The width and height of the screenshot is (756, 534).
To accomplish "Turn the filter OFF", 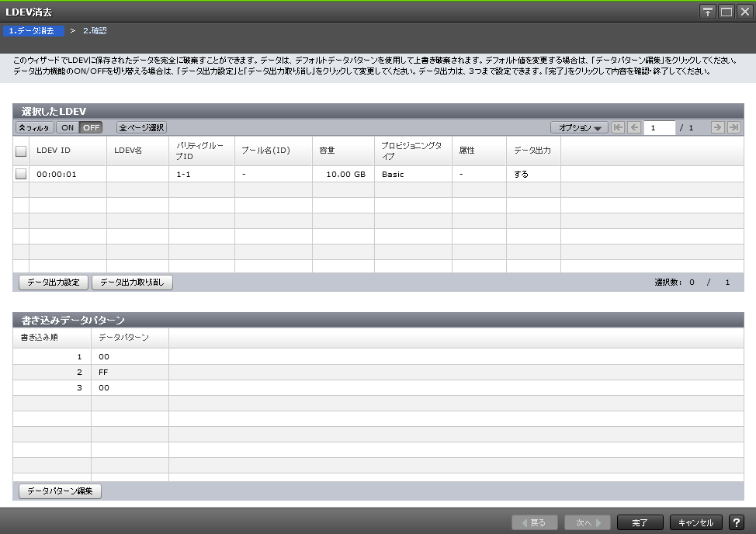I will pos(91,128).
